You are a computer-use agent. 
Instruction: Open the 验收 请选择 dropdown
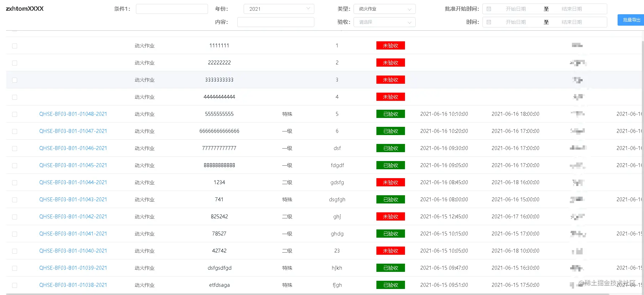384,22
